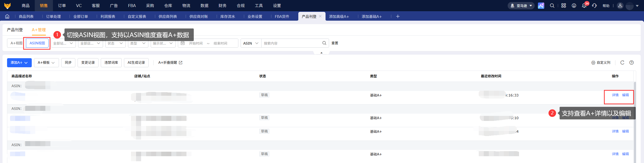Switch to 添加高级A+ tab
Image resolution: width=644 pixels, height=163 pixels.
pyautogui.click(x=339, y=16)
